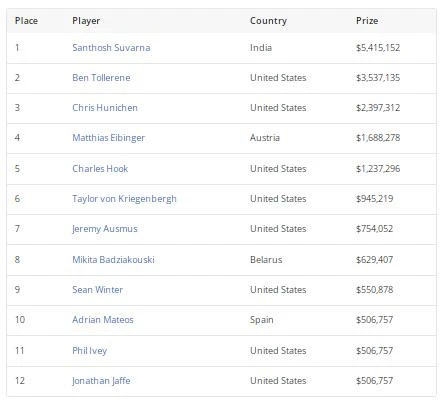Open Santhosh Suvarna player link
The image size is (444, 407).
pyautogui.click(x=111, y=48)
